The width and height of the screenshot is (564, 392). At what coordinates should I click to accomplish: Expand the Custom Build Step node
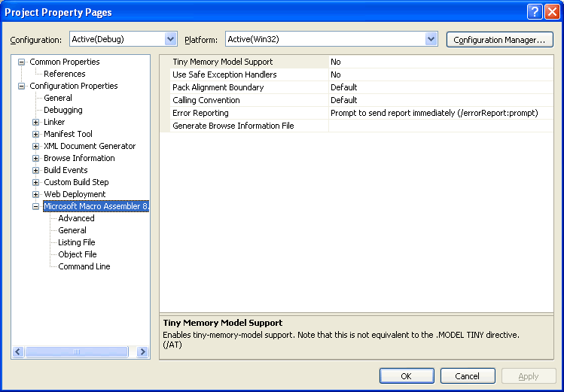35,183
